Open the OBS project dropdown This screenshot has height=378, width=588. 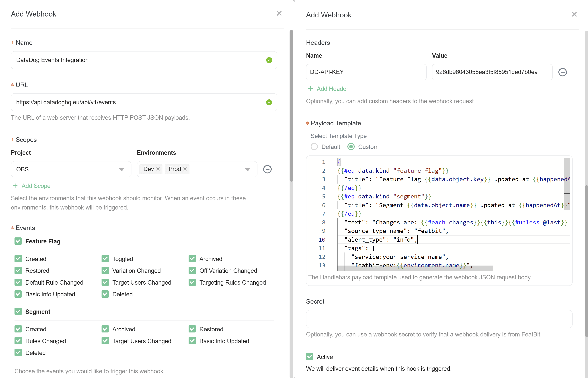(x=122, y=169)
